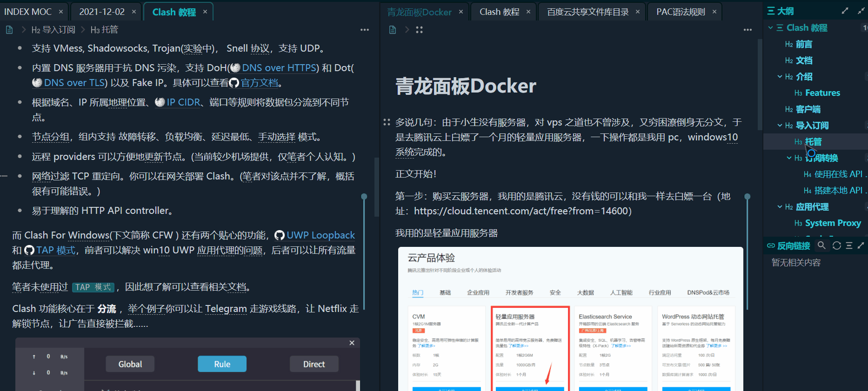
Task: Search within the 反向链接 backlinks panel
Action: (822, 245)
